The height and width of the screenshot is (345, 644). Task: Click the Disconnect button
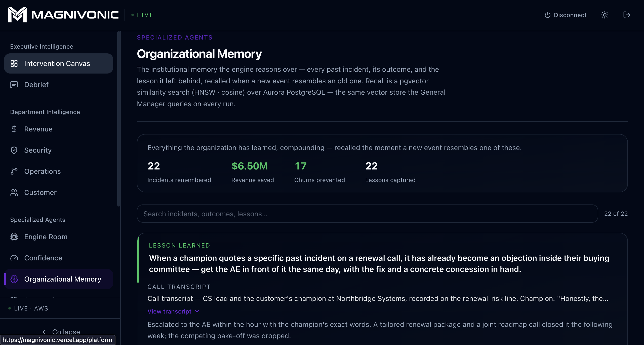[566, 15]
